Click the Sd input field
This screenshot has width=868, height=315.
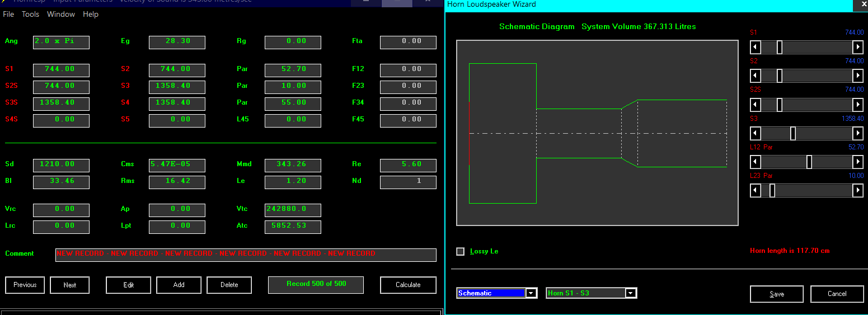coord(61,165)
